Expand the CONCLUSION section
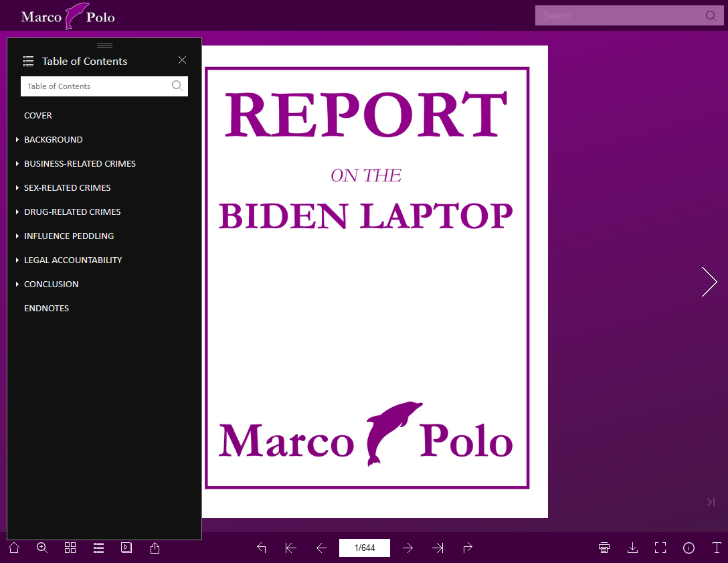This screenshot has width=728, height=563. (x=17, y=285)
